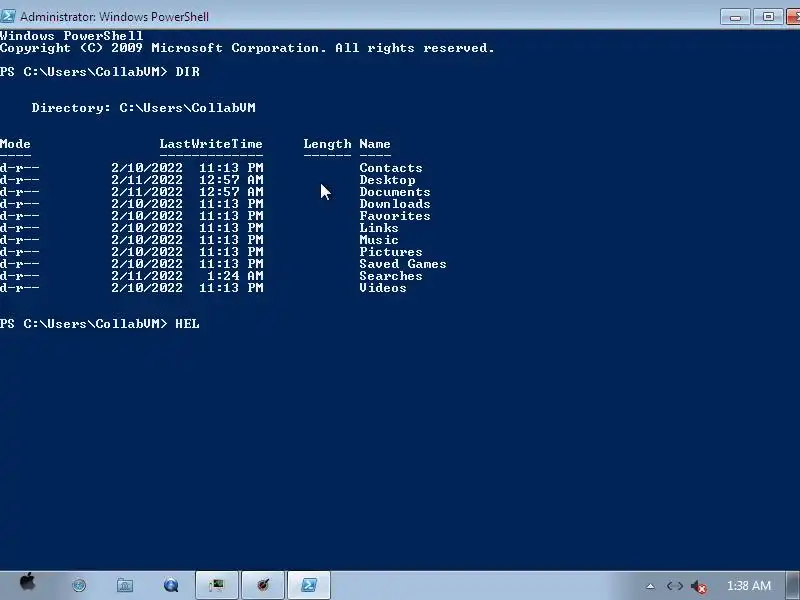Click the '2/10/2022' date in Videos row

(147, 288)
